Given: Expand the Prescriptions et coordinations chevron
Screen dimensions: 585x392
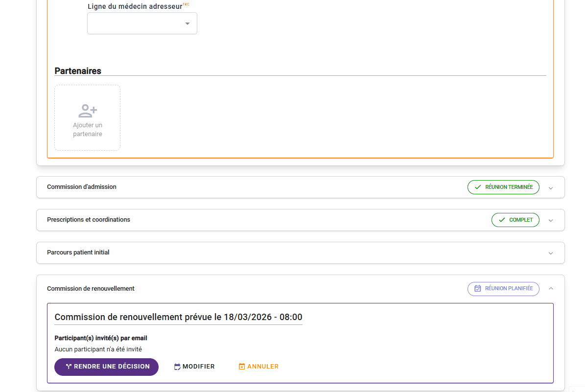Looking at the screenshot, I should pyautogui.click(x=551, y=221).
